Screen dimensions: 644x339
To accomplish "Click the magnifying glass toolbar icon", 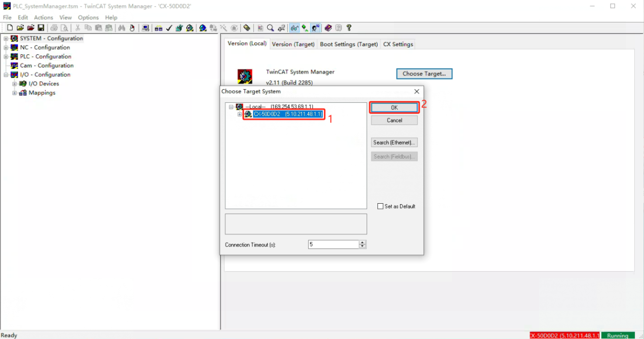I will pyautogui.click(x=271, y=28).
